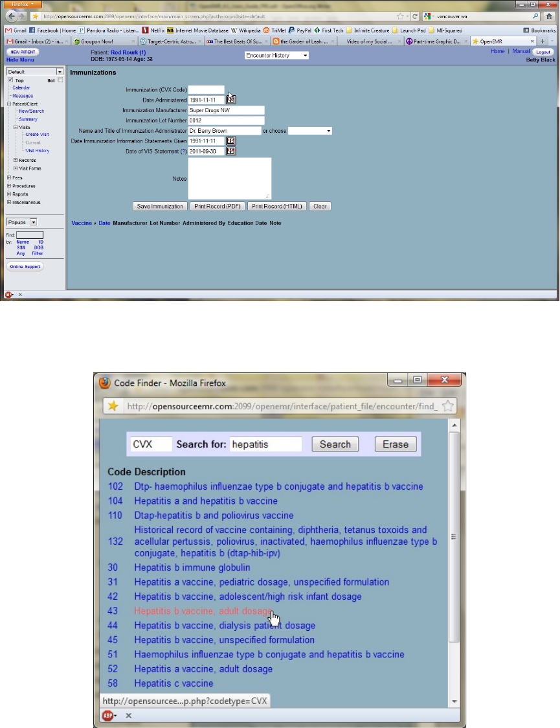Click the site identity star in Code Finder URL bar

[113, 406]
